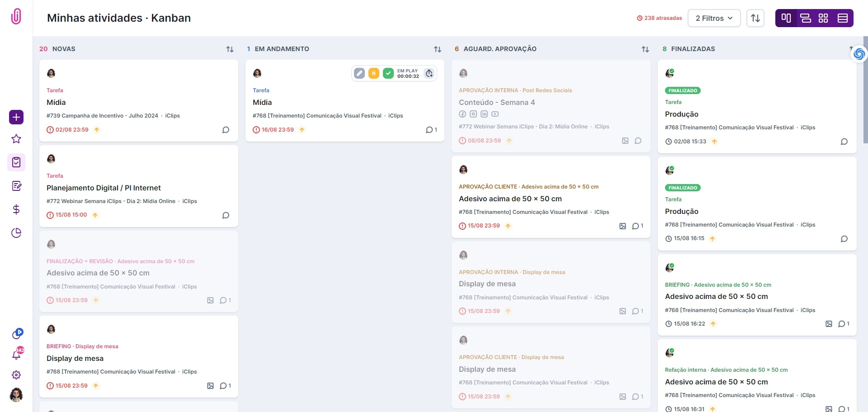This screenshot has height=412, width=868.
Task: Open the tasks clipboard icon in sidebar
Action: coord(16,162)
